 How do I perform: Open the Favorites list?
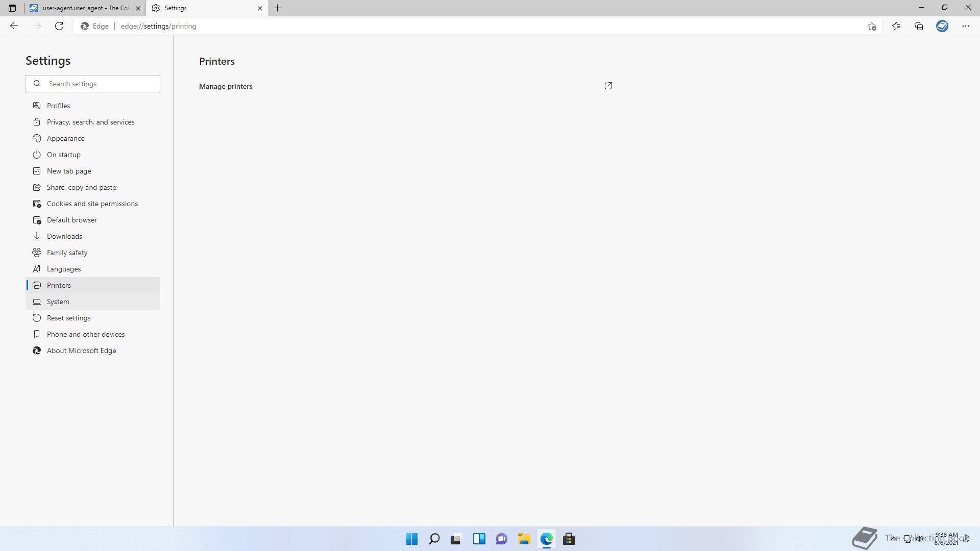[x=896, y=26]
